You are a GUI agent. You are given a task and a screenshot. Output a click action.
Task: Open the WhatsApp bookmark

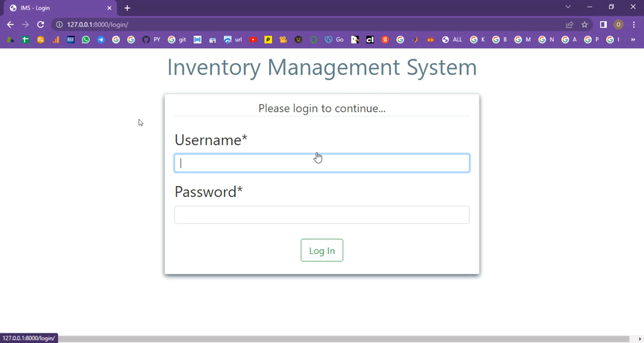click(x=86, y=39)
